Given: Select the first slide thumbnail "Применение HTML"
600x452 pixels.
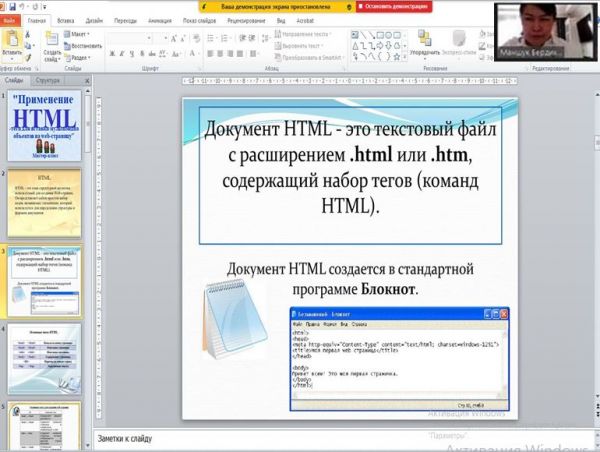Looking at the screenshot, I should tap(47, 123).
